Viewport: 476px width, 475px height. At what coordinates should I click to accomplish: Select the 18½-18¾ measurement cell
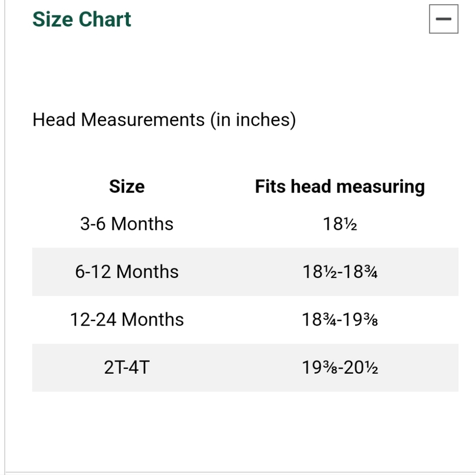[340, 272]
